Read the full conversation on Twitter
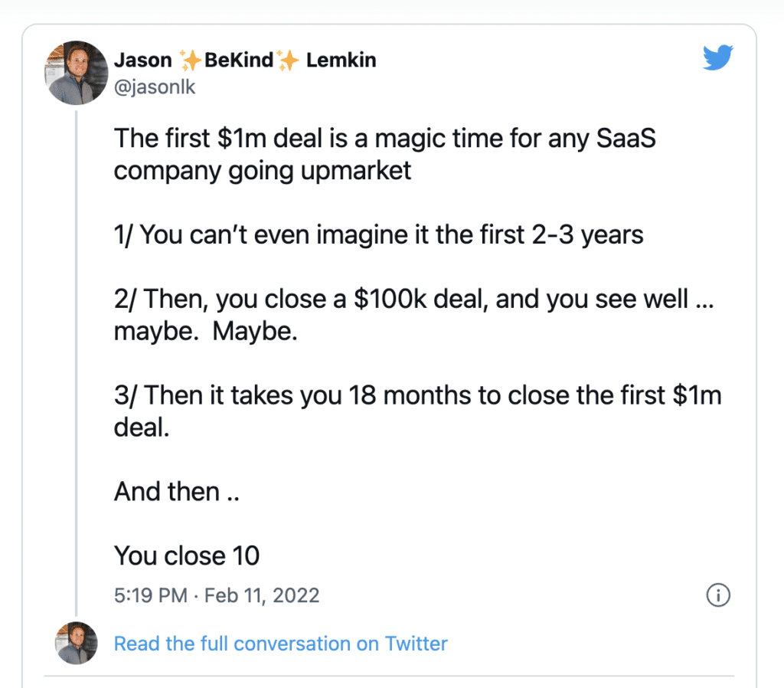The image size is (784, 688). [280, 644]
